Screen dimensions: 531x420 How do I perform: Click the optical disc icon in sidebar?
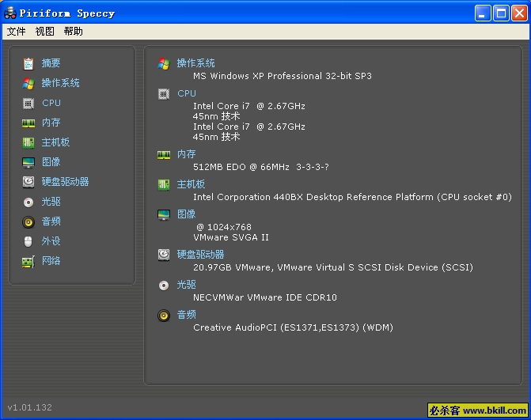[28, 202]
